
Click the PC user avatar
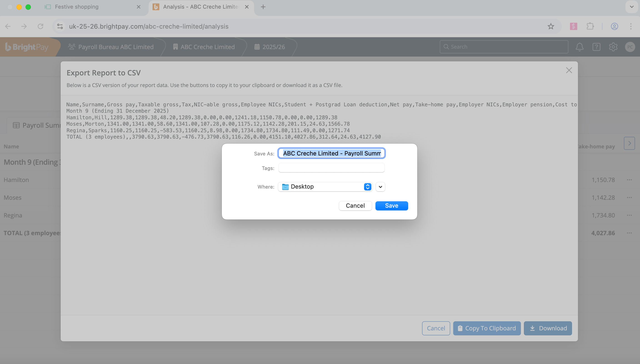630,47
